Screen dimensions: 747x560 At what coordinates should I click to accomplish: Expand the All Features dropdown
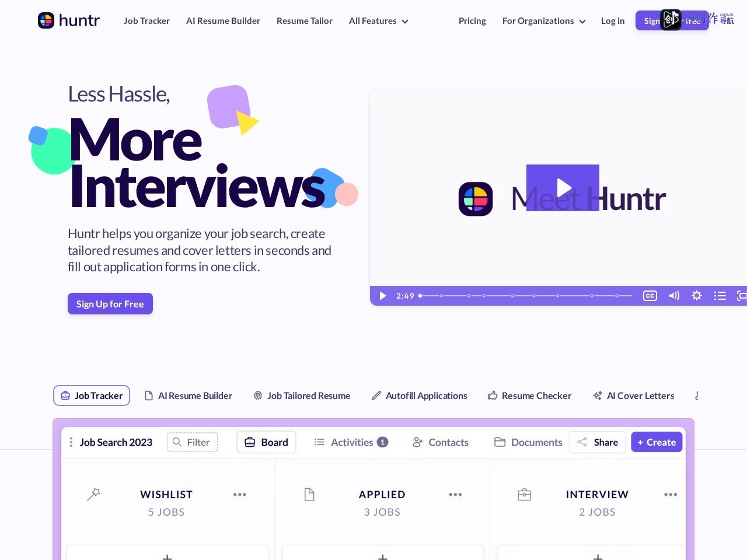[379, 21]
